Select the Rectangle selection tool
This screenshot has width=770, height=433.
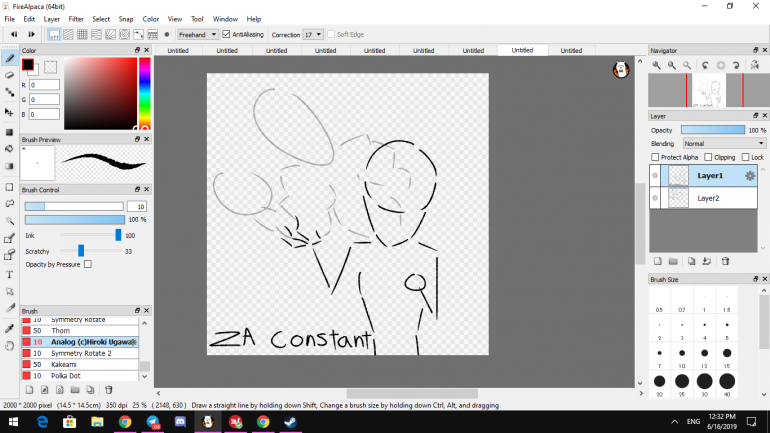[9, 187]
